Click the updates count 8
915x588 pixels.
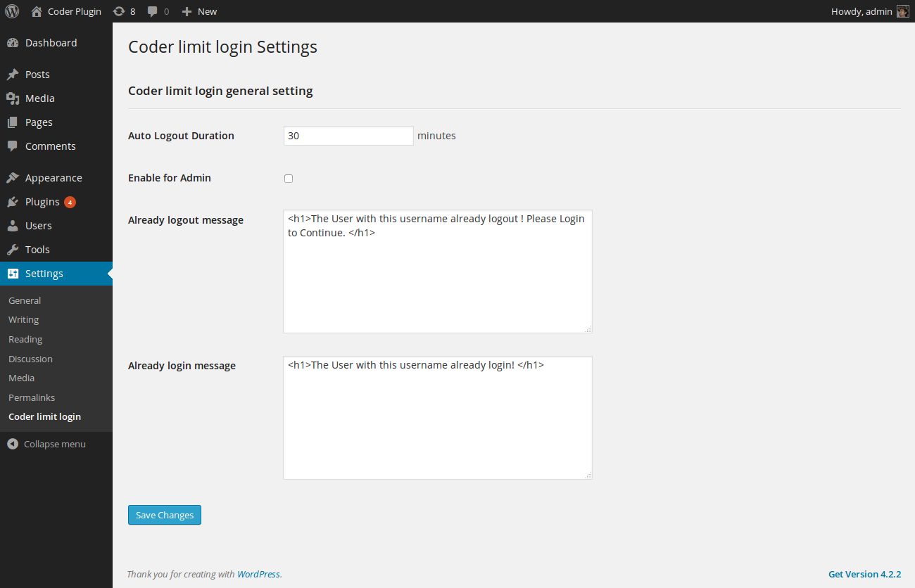(x=132, y=11)
